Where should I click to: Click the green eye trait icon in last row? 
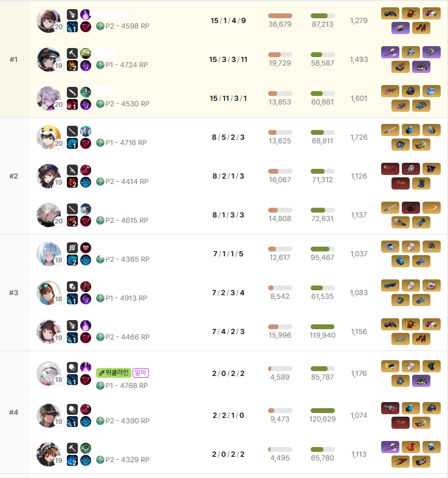[86, 448]
